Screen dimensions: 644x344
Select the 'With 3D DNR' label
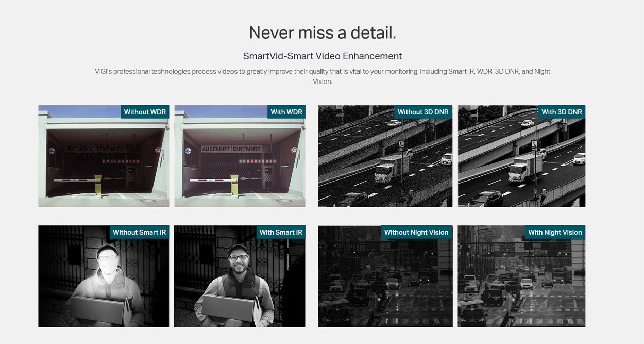(561, 112)
